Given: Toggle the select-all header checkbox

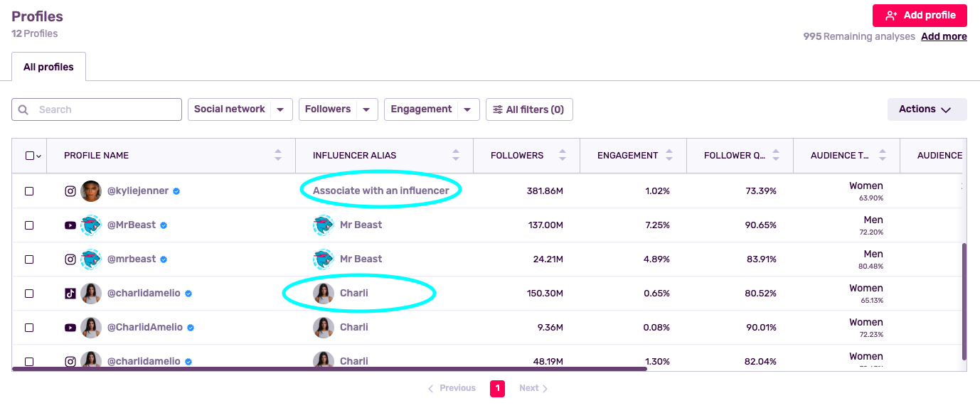Looking at the screenshot, I should click(x=29, y=156).
